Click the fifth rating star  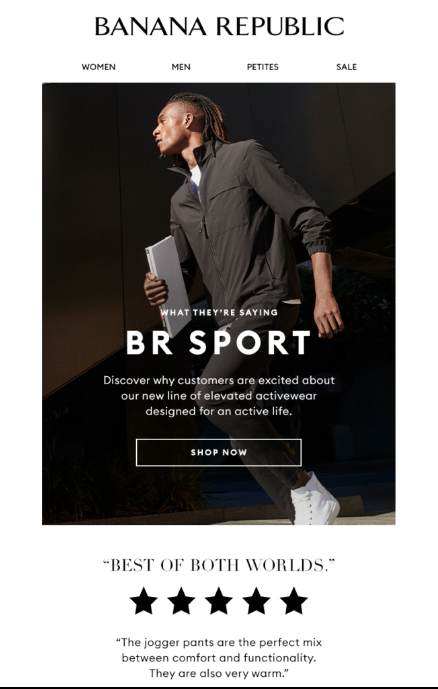coord(293,601)
